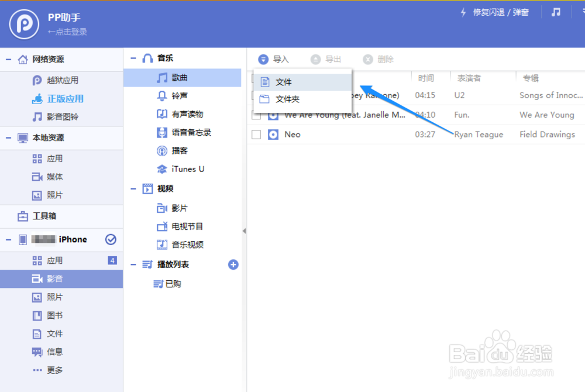Sort by 专辑 column header

pyautogui.click(x=530, y=78)
